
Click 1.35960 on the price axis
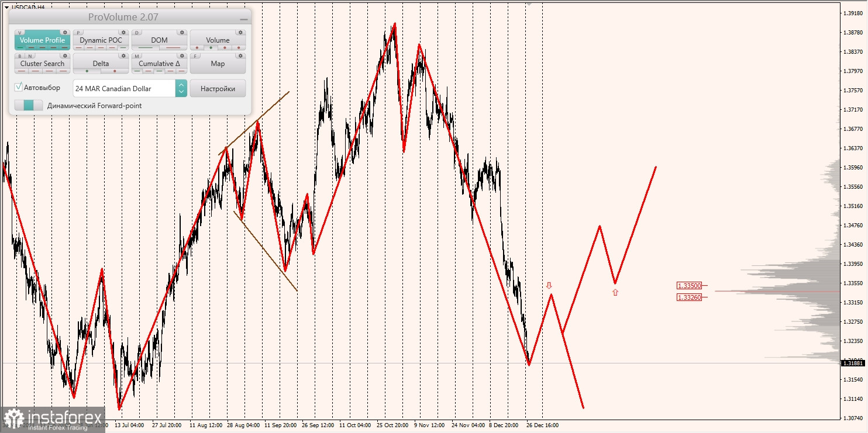[x=853, y=167]
